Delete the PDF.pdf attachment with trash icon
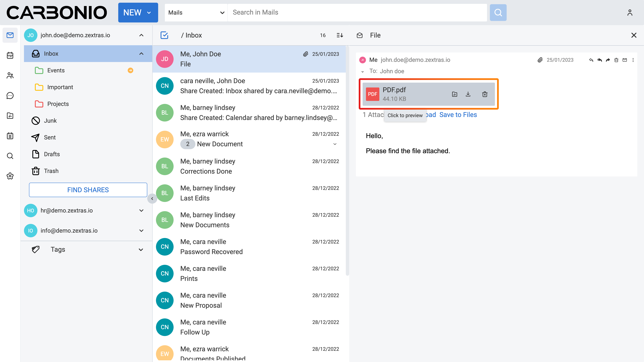The width and height of the screenshot is (644, 362). pyautogui.click(x=485, y=94)
